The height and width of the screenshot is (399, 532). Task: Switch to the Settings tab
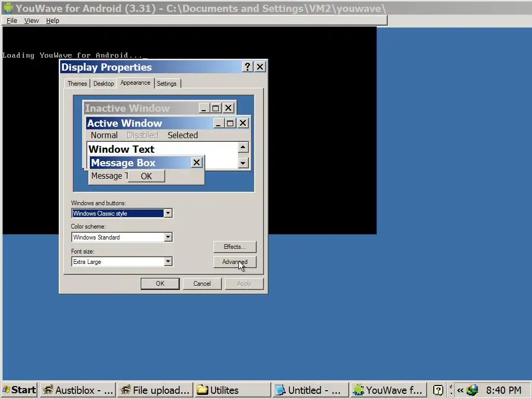click(167, 84)
